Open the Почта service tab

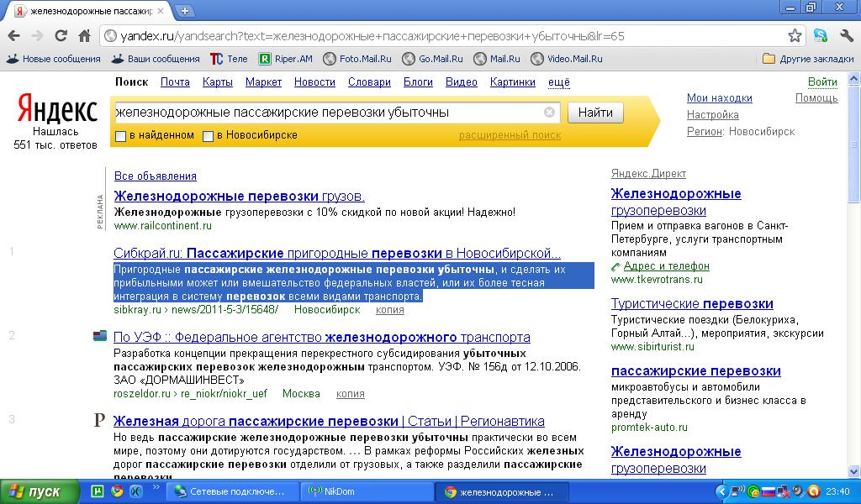[x=175, y=82]
